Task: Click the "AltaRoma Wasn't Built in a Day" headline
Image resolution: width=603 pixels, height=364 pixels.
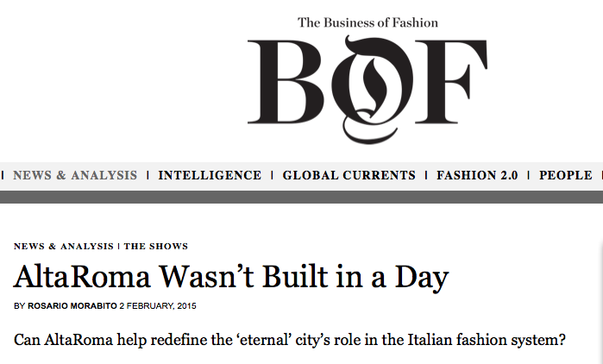Action: click(x=232, y=277)
